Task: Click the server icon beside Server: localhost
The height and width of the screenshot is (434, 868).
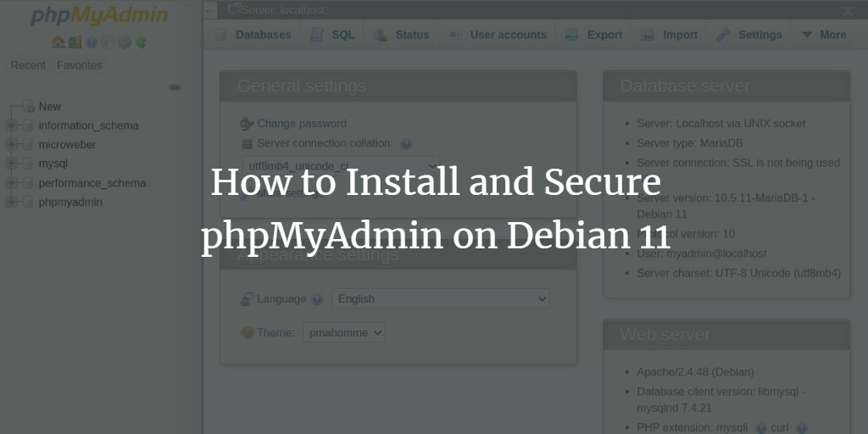Action: (235, 9)
